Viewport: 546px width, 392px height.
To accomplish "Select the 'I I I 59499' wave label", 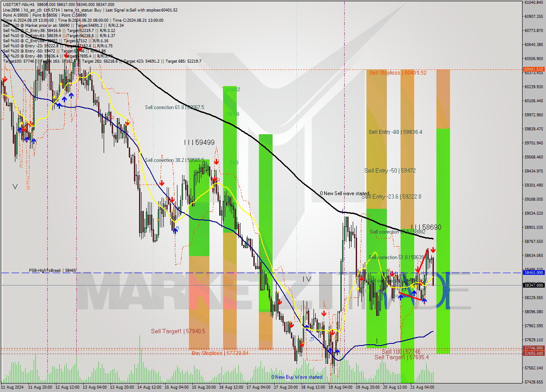I will click(x=199, y=142).
